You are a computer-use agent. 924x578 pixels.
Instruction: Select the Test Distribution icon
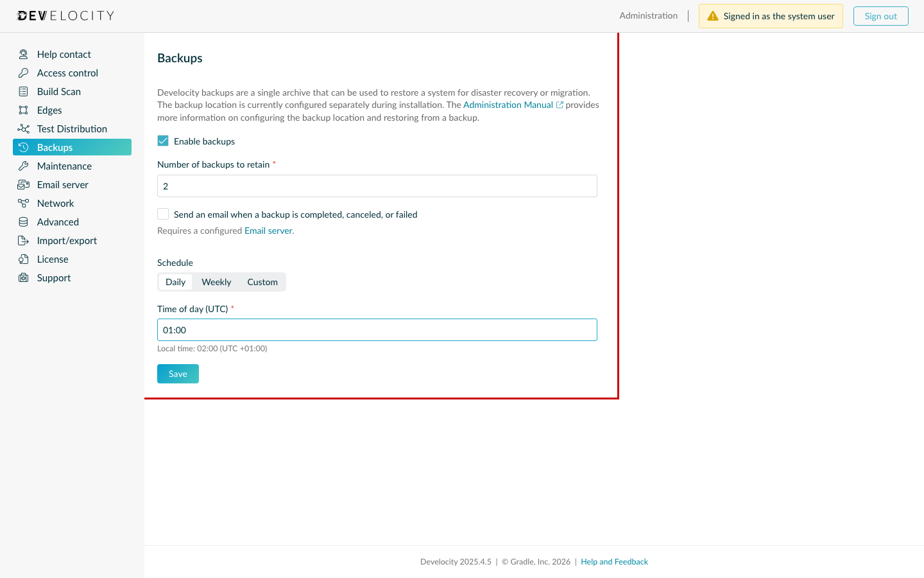pos(23,128)
